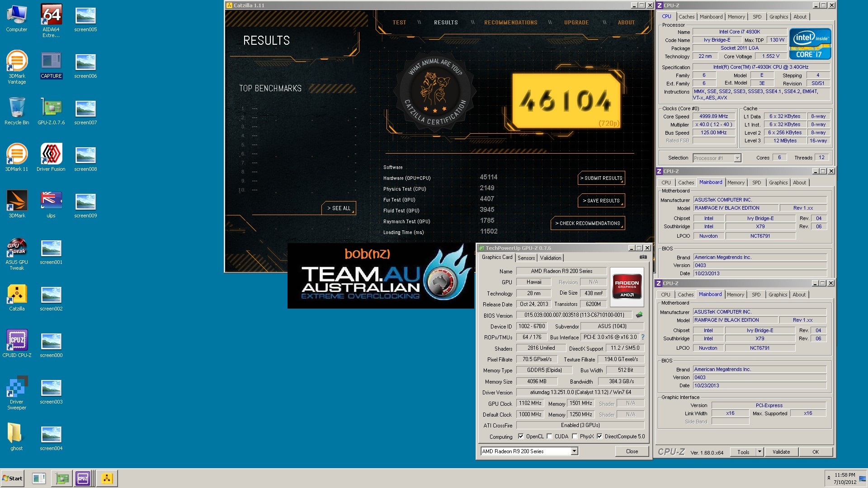Click the GPU-Z screenshot camera icon

pos(643,257)
